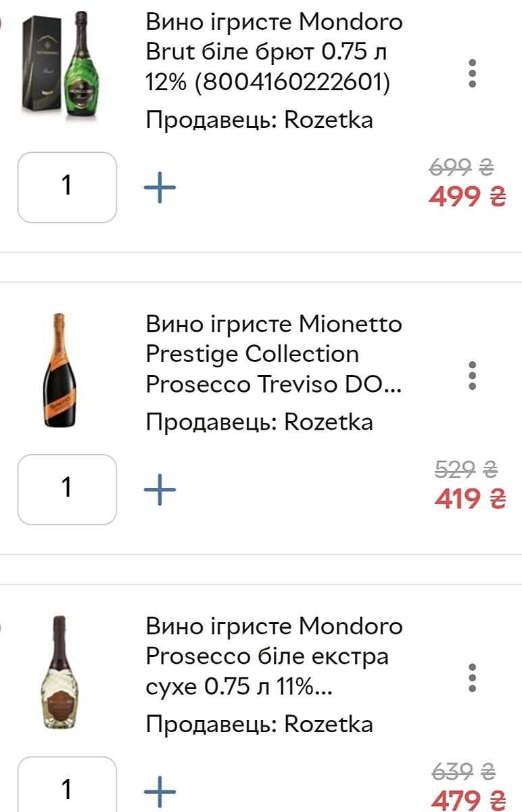This screenshot has width=522, height=812.
Task: Tap Mondoro Prosecco bottle thumbnail
Action: tap(60, 672)
